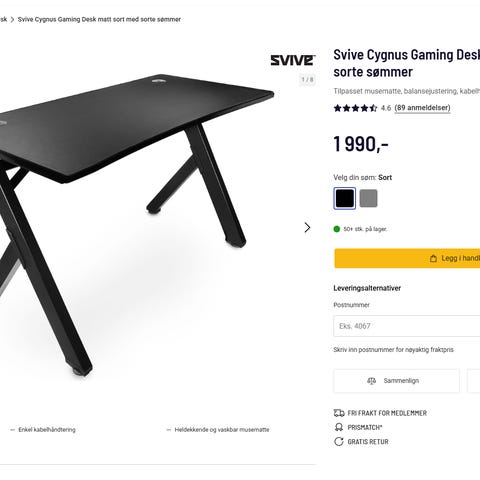Click the Fri frakt for medlemmer text
The width and height of the screenshot is (480, 480).
coord(387,413)
